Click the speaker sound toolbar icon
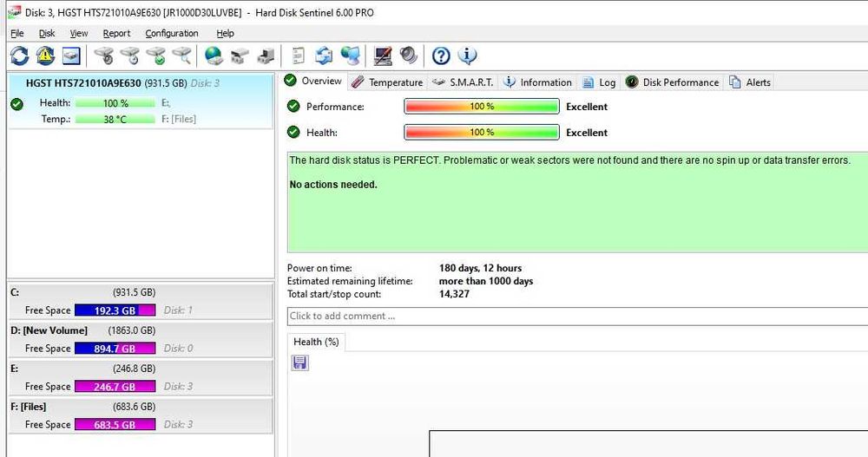 coord(409,55)
